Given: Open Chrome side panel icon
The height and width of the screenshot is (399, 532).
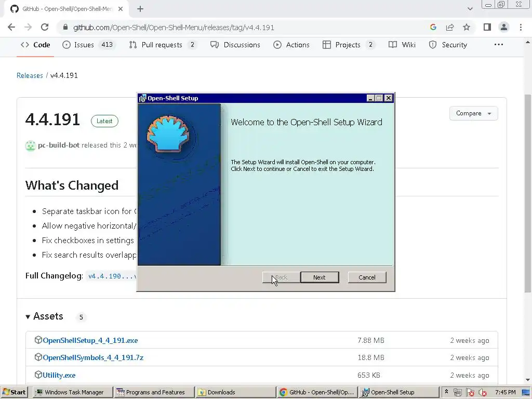Looking at the screenshot, I should pos(487,27).
